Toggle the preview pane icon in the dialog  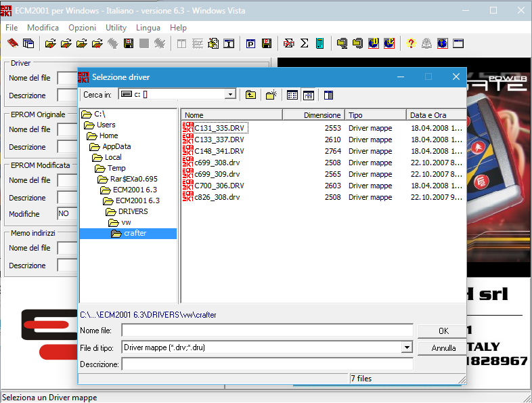pos(328,95)
